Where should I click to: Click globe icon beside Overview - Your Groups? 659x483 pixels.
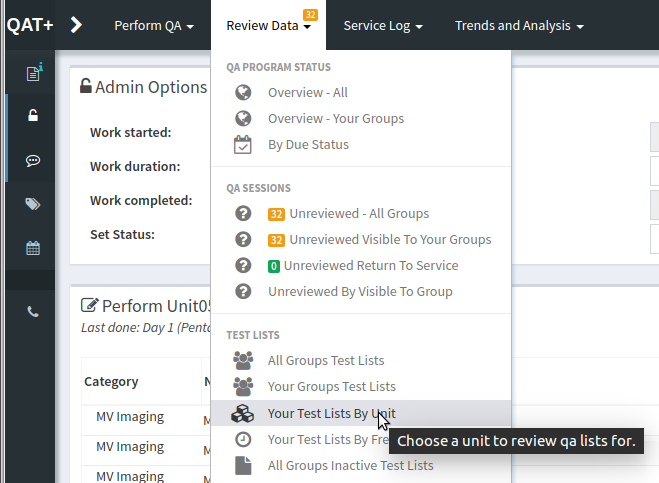[243, 119]
